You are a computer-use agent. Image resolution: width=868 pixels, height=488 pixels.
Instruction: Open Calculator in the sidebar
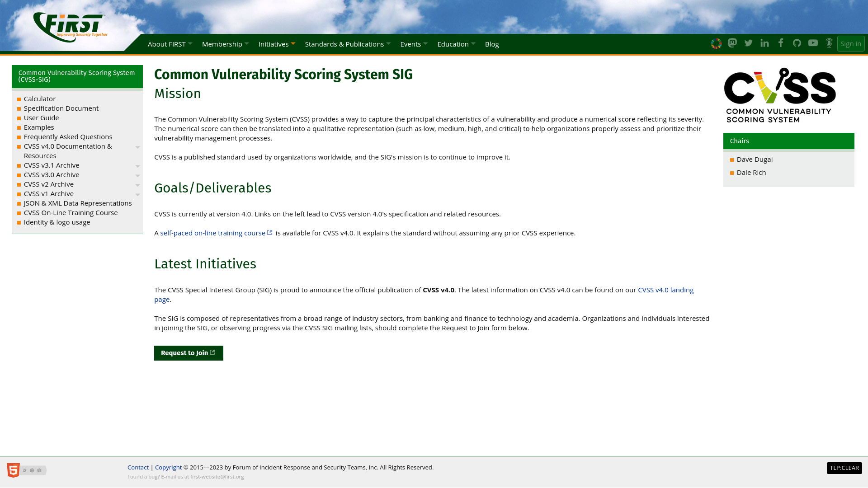(40, 99)
